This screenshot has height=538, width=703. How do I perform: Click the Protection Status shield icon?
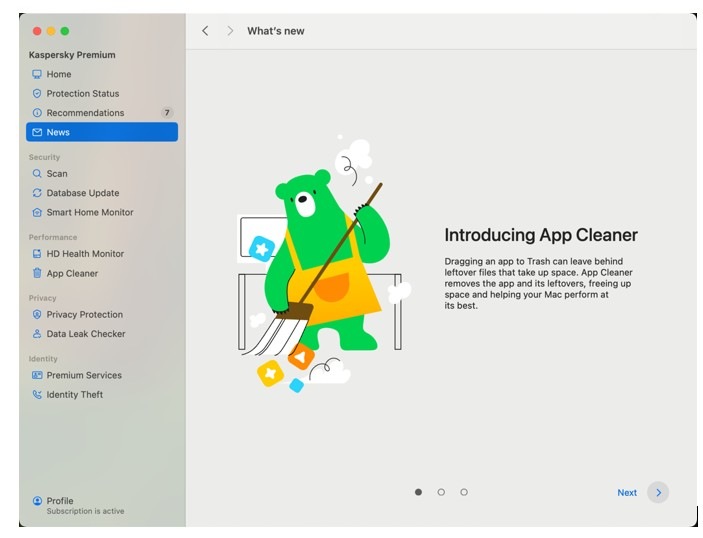click(37, 93)
